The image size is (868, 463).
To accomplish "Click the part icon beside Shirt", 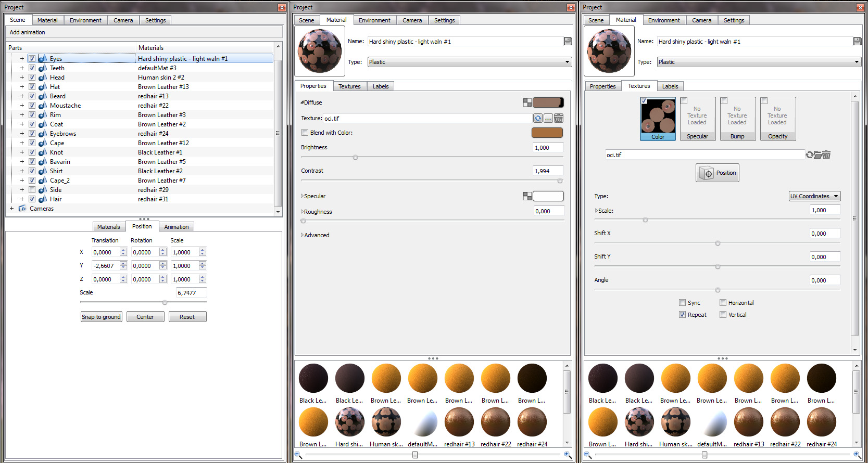I will click(43, 171).
